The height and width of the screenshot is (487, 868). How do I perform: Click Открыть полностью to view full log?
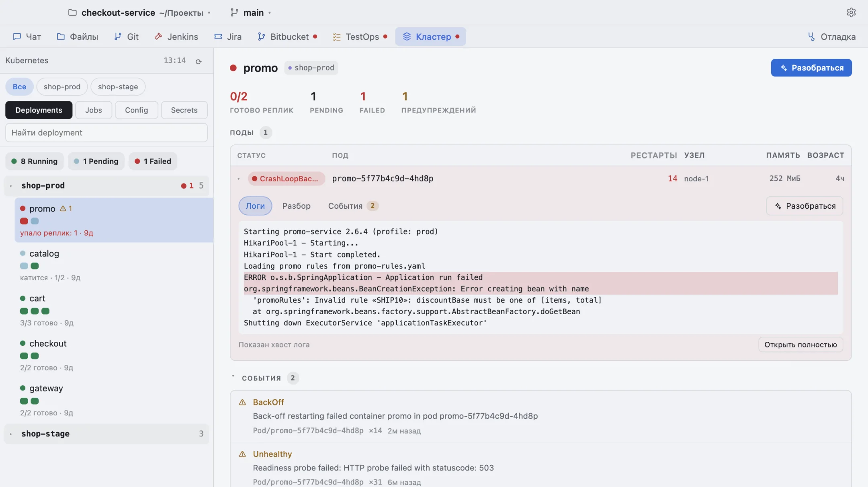[800, 345]
